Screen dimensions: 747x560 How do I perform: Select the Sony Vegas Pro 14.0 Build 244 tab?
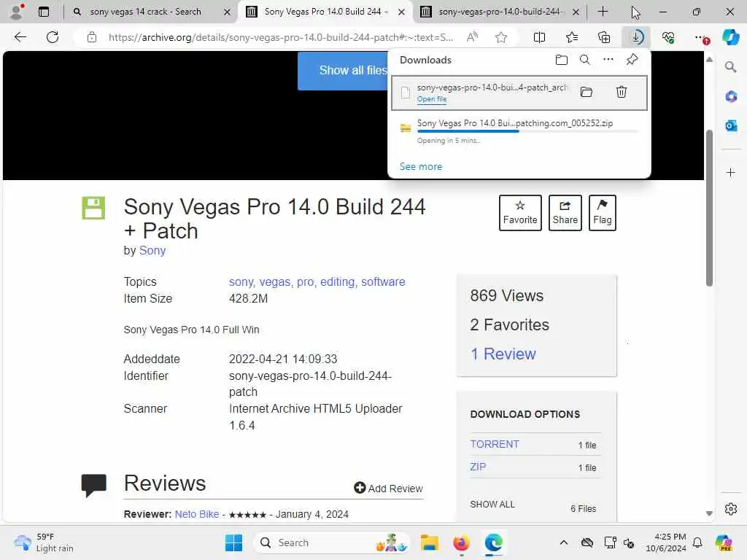(326, 12)
